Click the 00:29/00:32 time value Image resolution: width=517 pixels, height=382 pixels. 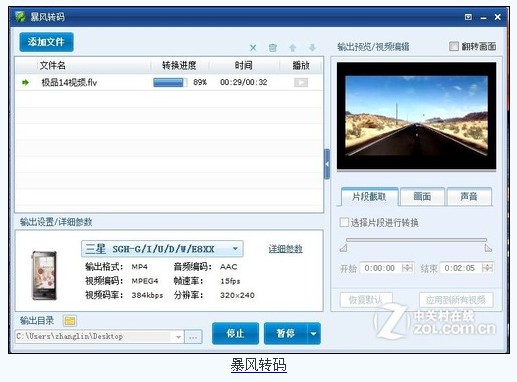click(244, 82)
